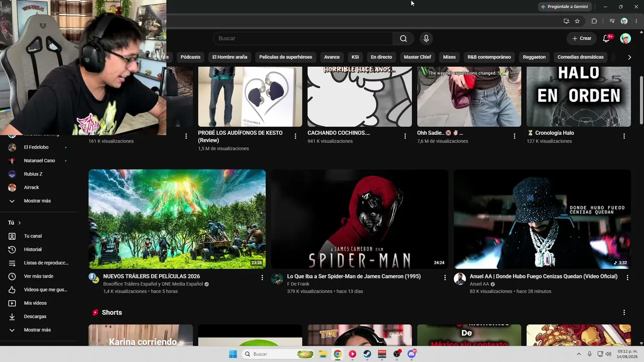Open Chrome profile avatar in toolbar
Image resolution: width=644 pixels, height=362 pixels.
624,21
